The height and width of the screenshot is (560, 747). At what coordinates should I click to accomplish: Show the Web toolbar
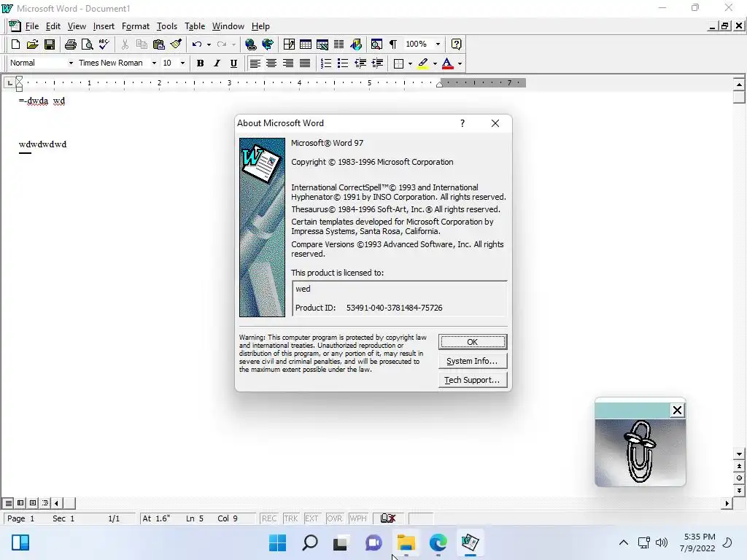click(268, 44)
